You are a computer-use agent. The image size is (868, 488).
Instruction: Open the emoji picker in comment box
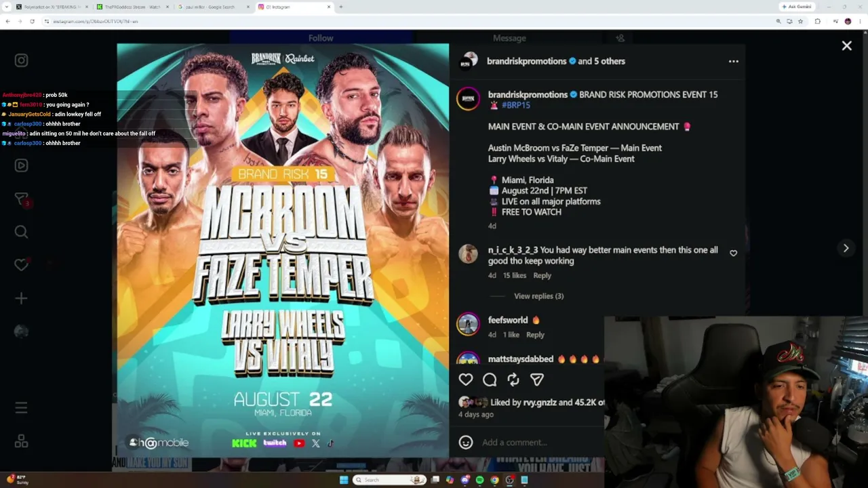pos(466,443)
